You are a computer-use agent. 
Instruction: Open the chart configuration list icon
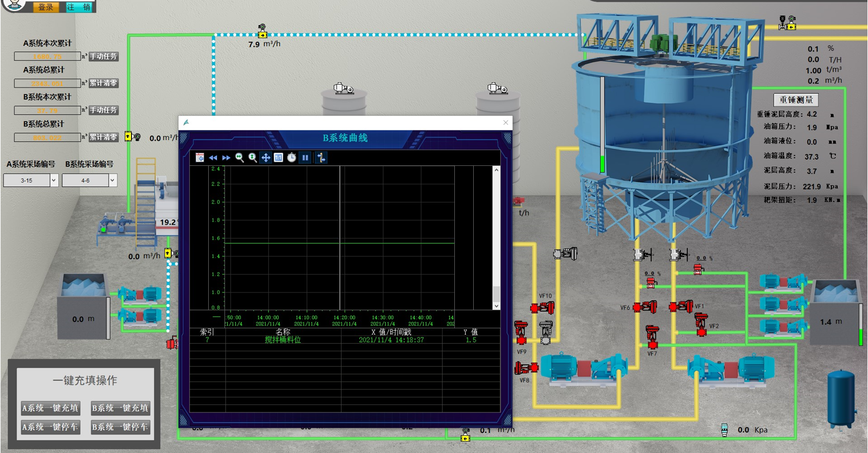point(200,158)
